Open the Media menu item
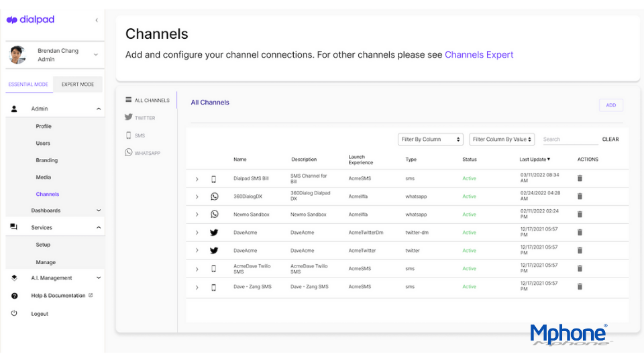The height and width of the screenshot is (362, 644). [x=43, y=177]
